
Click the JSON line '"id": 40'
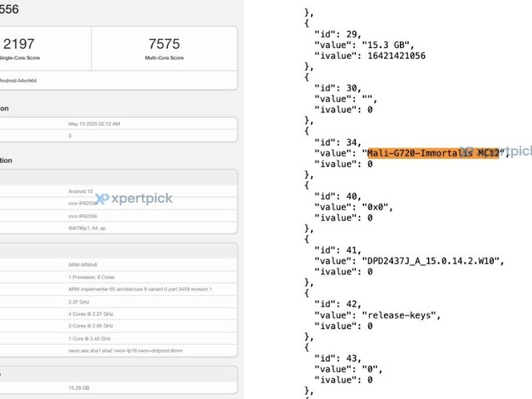(x=337, y=196)
